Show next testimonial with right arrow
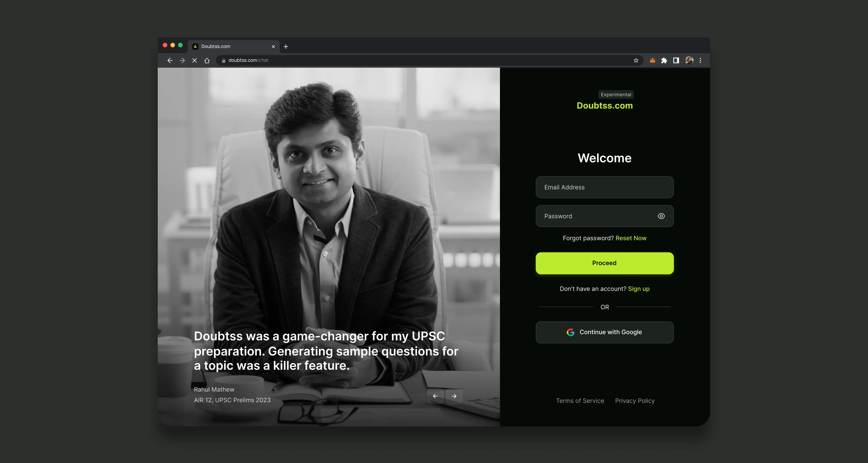The width and height of the screenshot is (868, 463). (454, 396)
